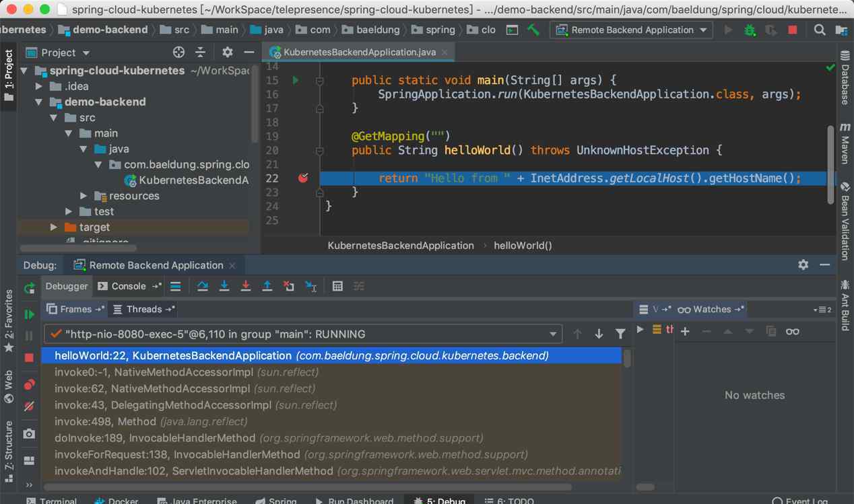Switch to the Threads tab
Screen dimensions: 854x504
coord(143,309)
